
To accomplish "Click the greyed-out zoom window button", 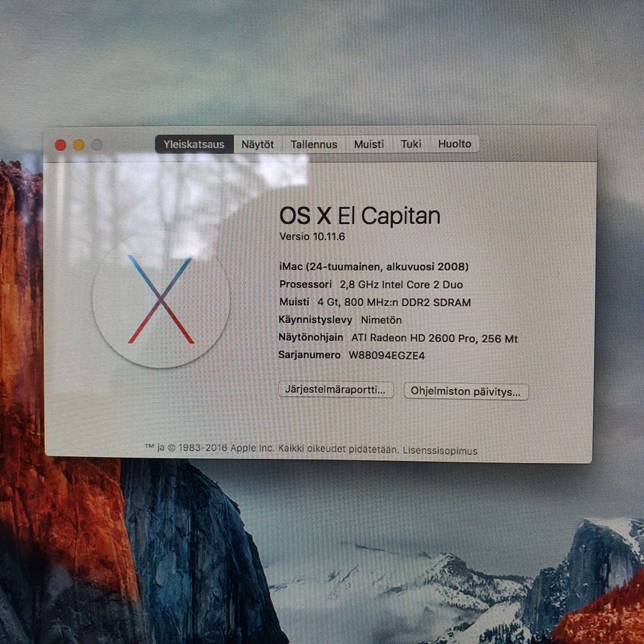I will (x=97, y=145).
